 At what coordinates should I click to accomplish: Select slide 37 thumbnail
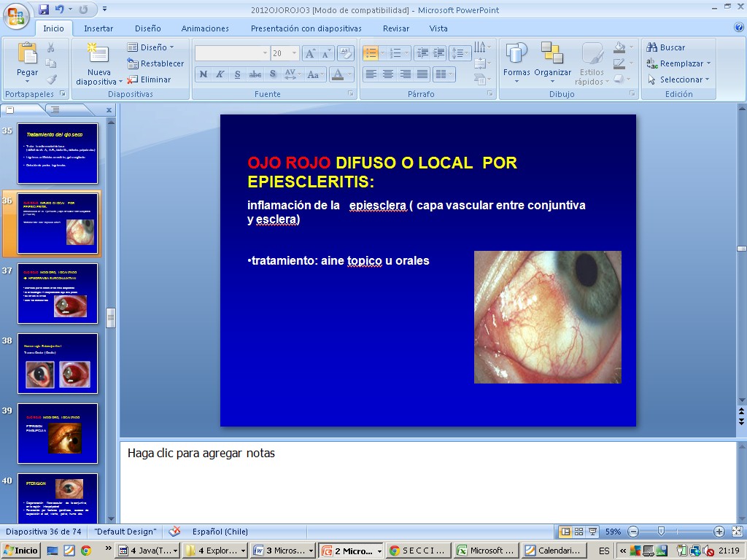tap(58, 293)
